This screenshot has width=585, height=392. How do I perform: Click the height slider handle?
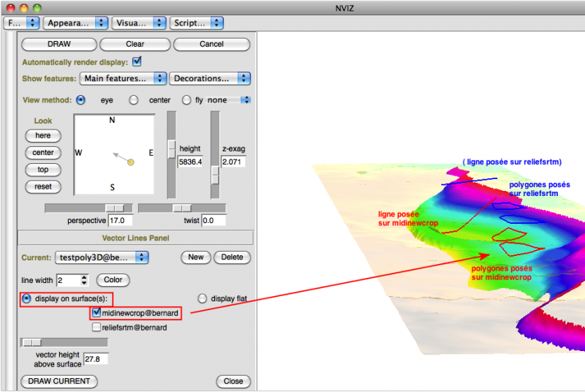point(171,148)
